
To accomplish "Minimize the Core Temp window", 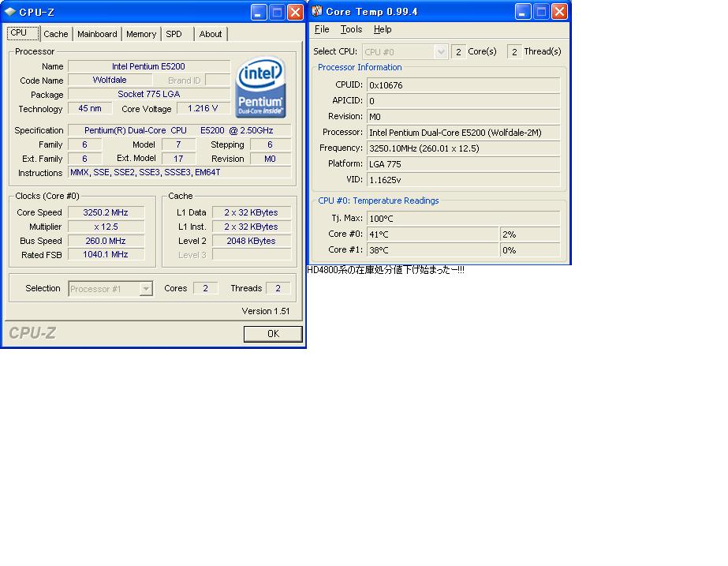I will (523, 12).
